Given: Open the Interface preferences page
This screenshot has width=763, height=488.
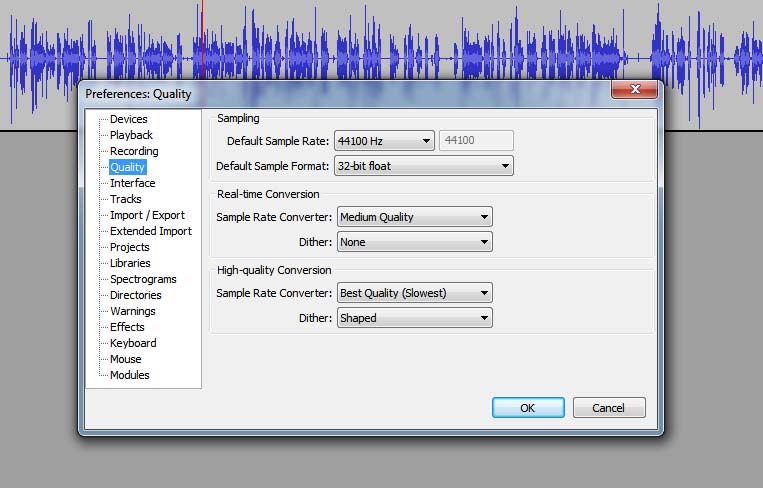Looking at the screenshot, I should click(x=132, y=183).
